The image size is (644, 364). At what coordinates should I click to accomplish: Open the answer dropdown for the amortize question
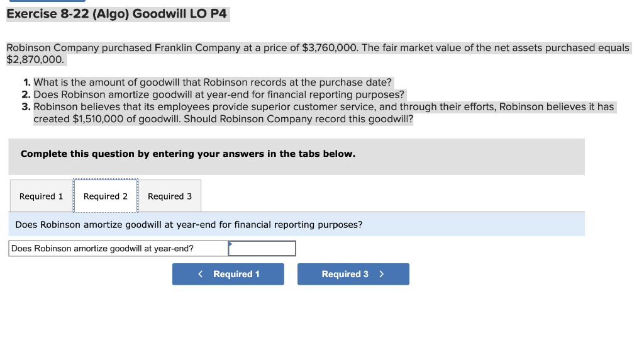point(262,248)
